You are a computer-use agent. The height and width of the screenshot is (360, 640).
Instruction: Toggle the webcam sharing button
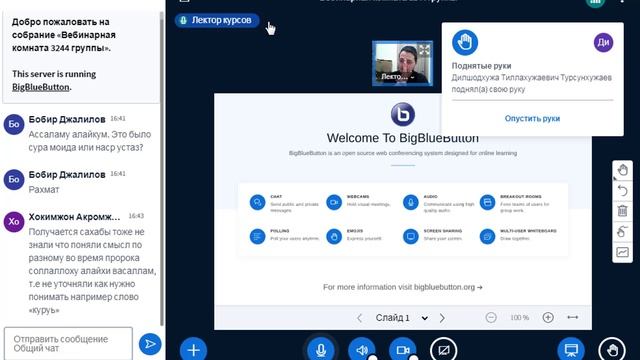(x=402, y=349)
